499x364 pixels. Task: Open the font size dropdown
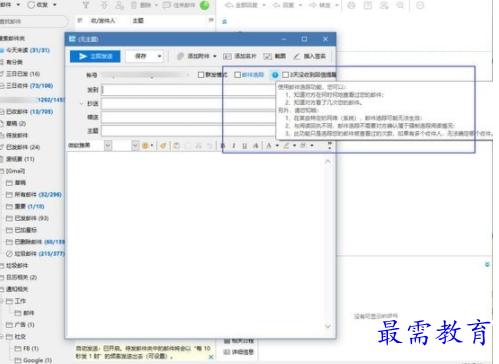point(135,145)
